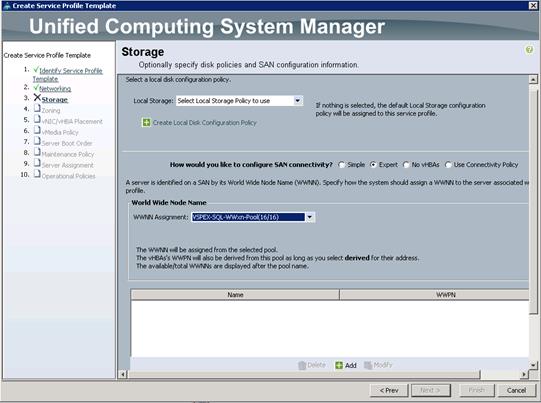Click the green plus Add icon
Image resolution: width=541 pixels, height=403 pixels.
[x=339, y=365]
